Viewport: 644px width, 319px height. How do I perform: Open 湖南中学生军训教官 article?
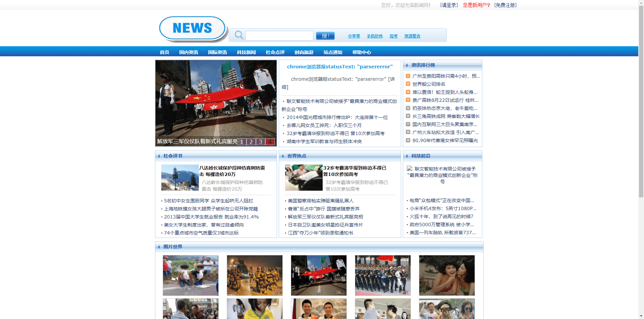(324, 141)
